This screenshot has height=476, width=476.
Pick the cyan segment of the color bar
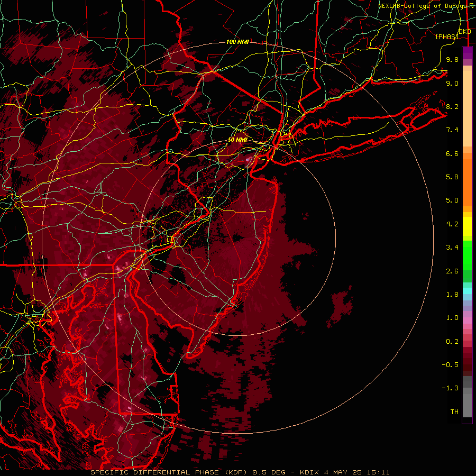point(467,291)
